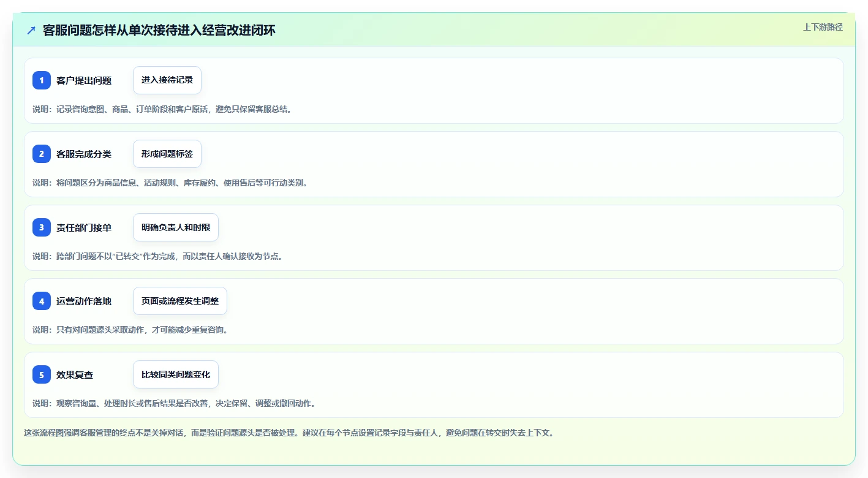Click the step title 责任部门接单
This screenshot has height=478, width=868.
click(x=84, y=227)
